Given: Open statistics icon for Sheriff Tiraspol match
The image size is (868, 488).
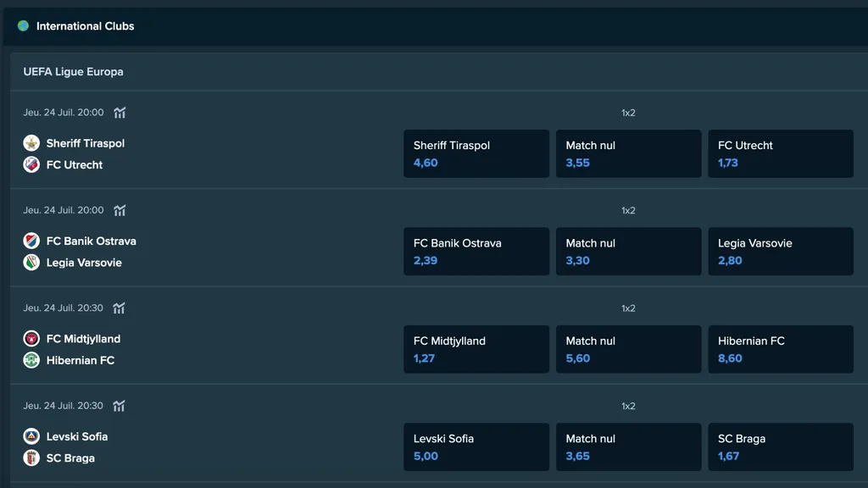Looking at the screenshot, I should (120, 113).
